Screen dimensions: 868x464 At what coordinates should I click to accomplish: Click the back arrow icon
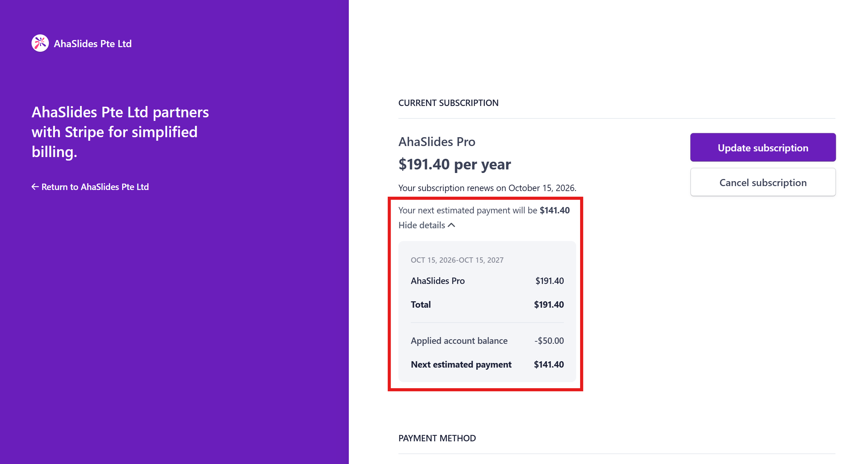[x=35, y=187]
